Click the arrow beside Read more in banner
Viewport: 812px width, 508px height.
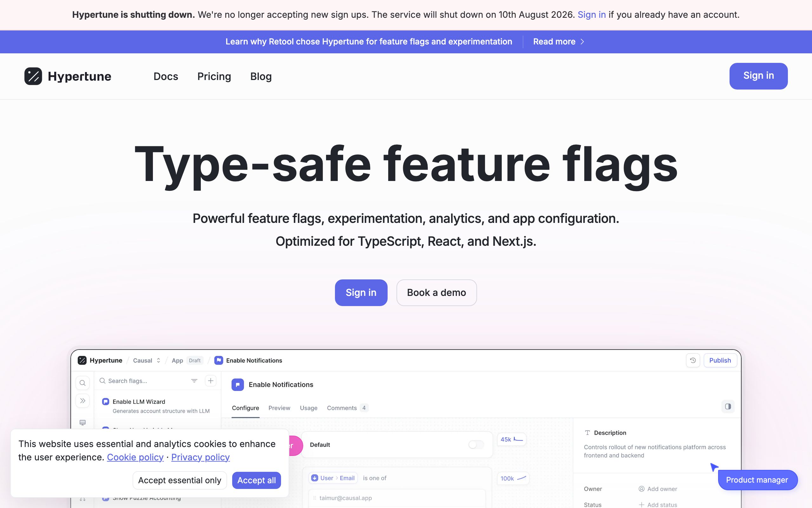tap(582, 42)
